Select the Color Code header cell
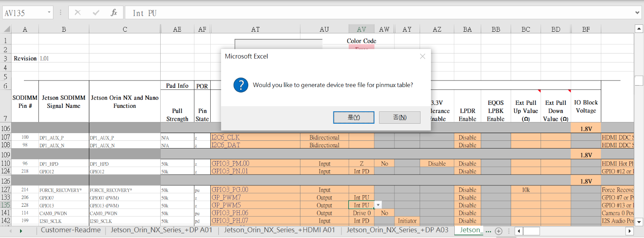Screen dimensions: 644x238 point(362,41)
